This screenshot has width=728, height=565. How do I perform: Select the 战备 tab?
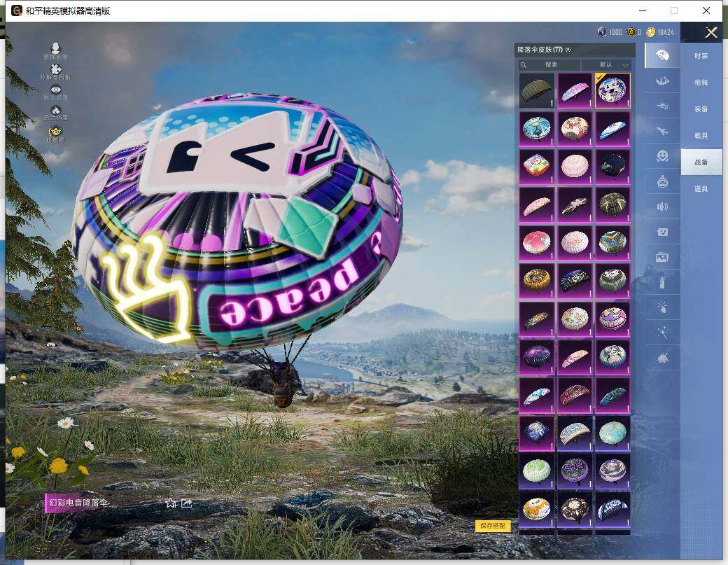tap(701, 162)
